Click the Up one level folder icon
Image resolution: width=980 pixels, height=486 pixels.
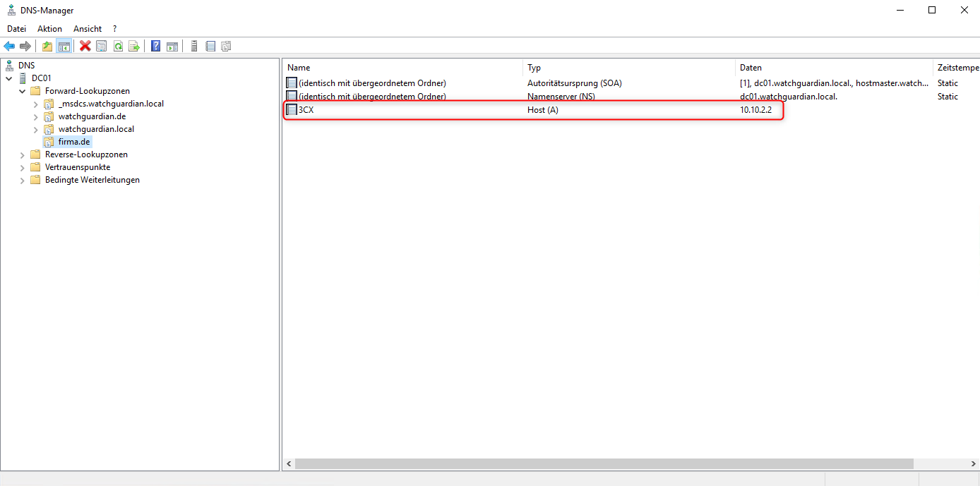47,47
